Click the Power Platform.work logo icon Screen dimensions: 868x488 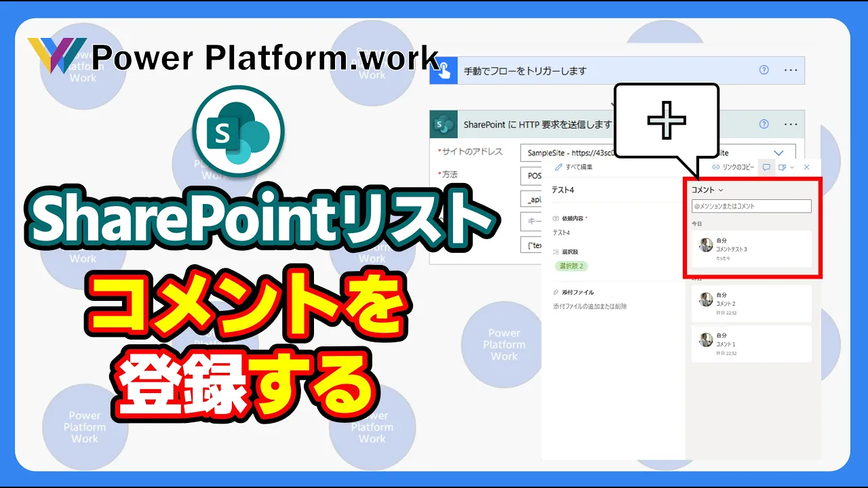(x=56, y=56)
